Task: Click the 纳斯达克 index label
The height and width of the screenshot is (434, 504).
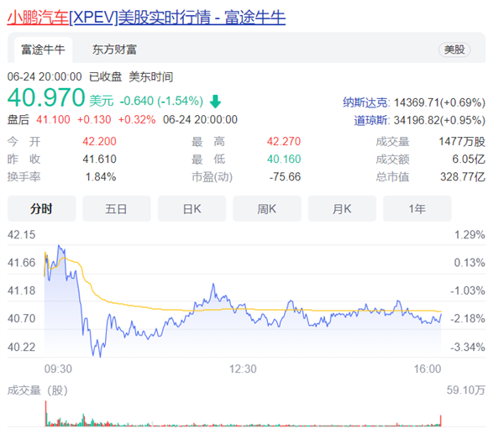Action: [365, 102]
